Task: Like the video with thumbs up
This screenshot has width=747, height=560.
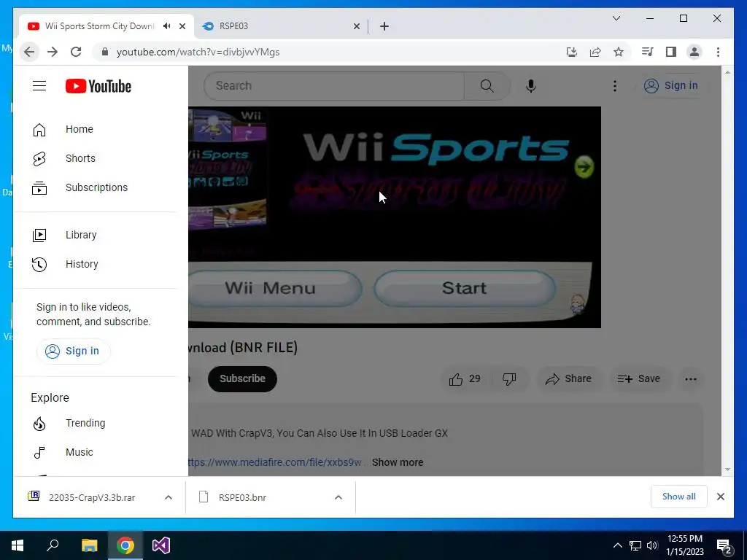Action: click(x=465, y=379)
